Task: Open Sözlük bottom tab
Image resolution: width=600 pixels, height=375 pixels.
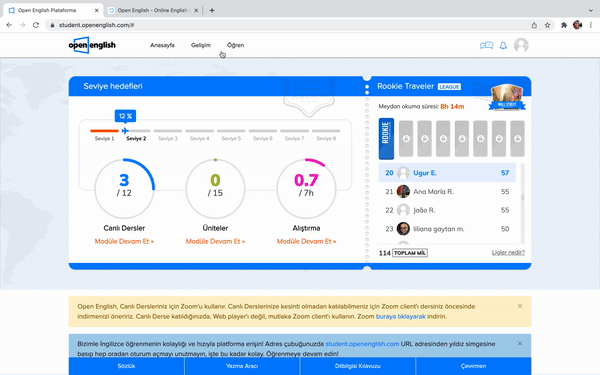Action: coord(126,366)
